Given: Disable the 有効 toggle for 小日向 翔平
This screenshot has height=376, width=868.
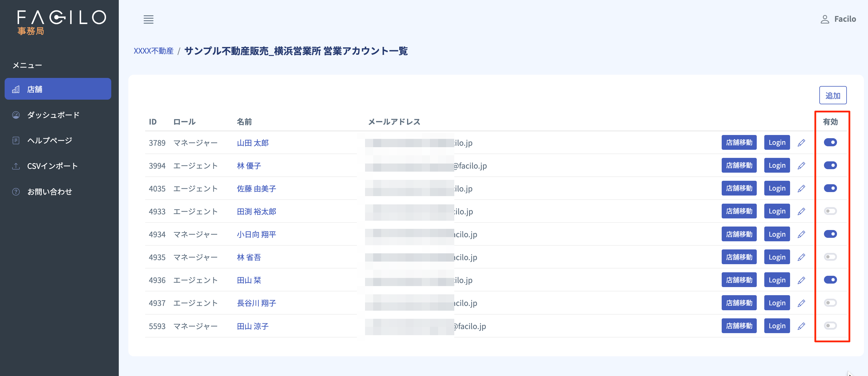Looking at the screenshot, I should coord(830,234).
